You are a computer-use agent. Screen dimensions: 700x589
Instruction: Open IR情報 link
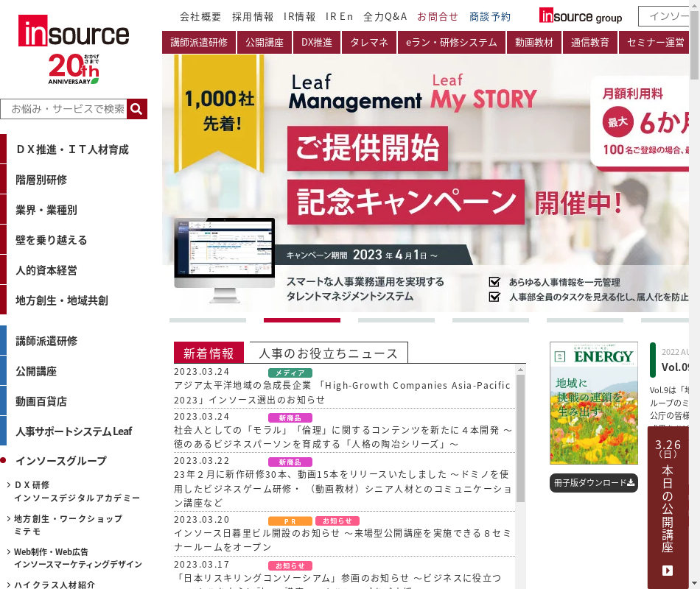click(x=300, y=17)
